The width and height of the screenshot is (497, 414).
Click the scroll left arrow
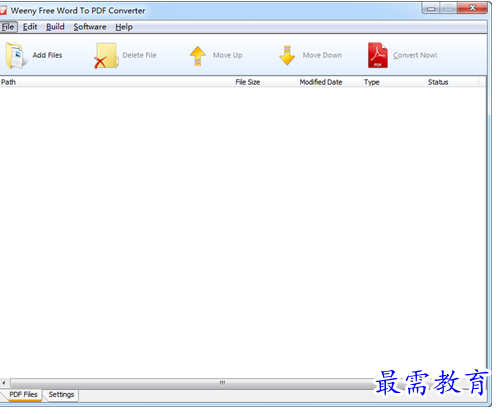pyautogui.click(x=4, y=383)
